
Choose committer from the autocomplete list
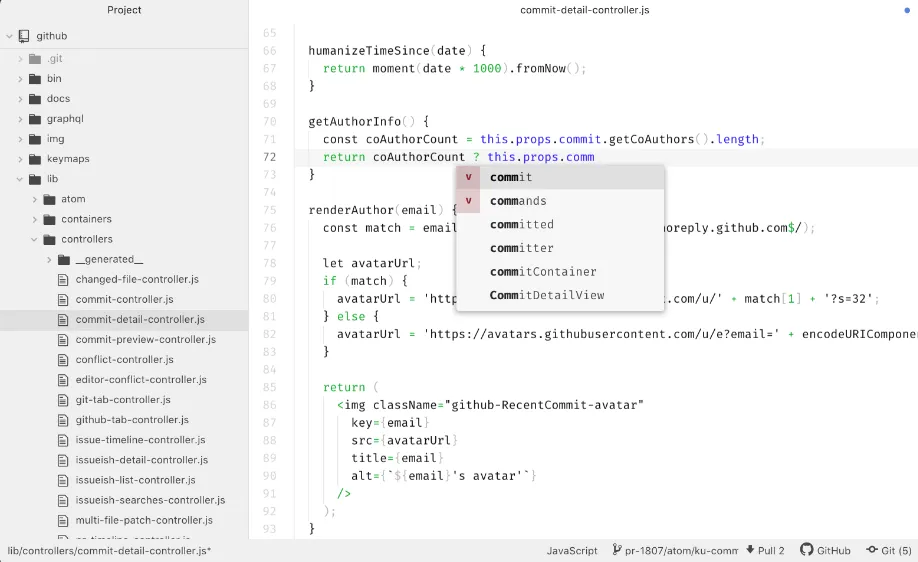click(560, 248)
